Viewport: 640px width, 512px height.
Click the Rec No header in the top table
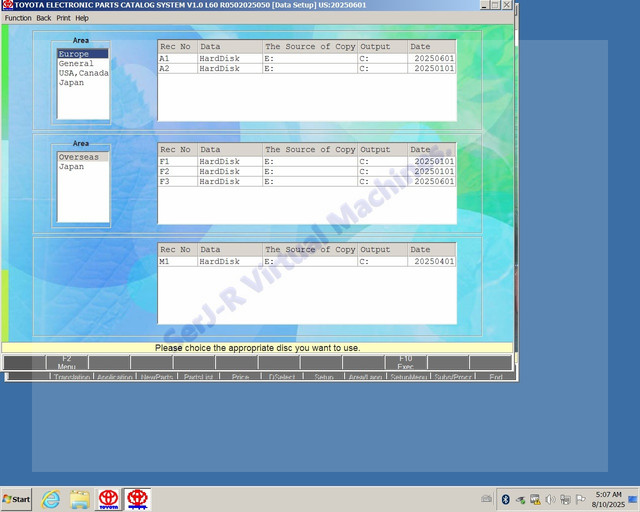pyautogui.click(x=178, y=47)
